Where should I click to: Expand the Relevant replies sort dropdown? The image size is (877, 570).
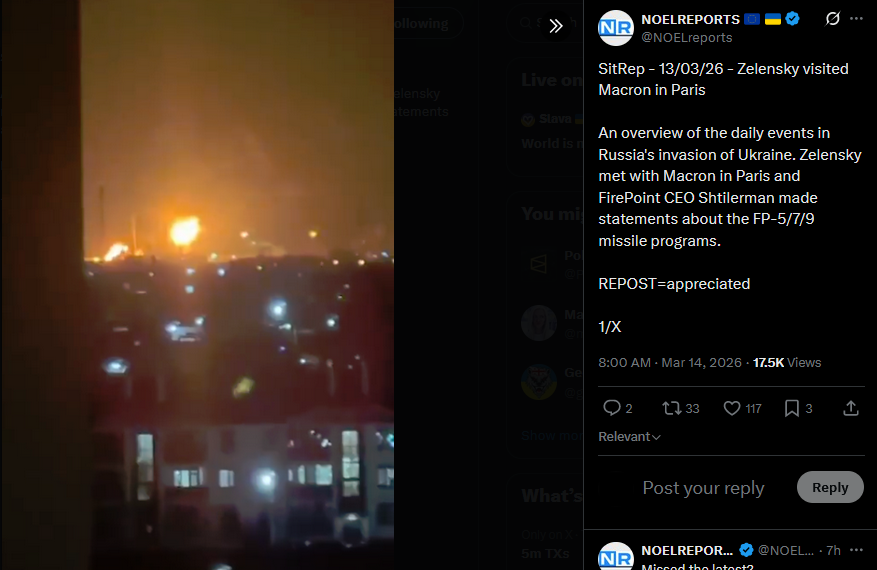click(629, 436)
